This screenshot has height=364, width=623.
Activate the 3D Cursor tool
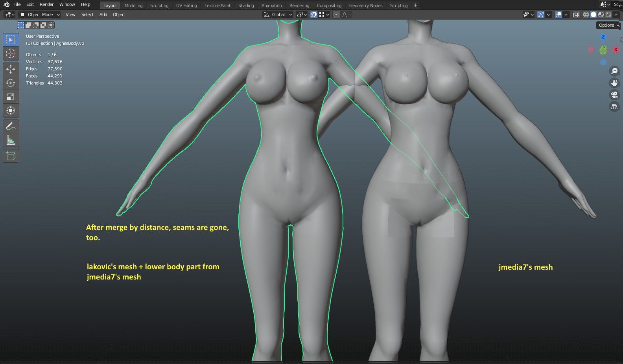11,53
